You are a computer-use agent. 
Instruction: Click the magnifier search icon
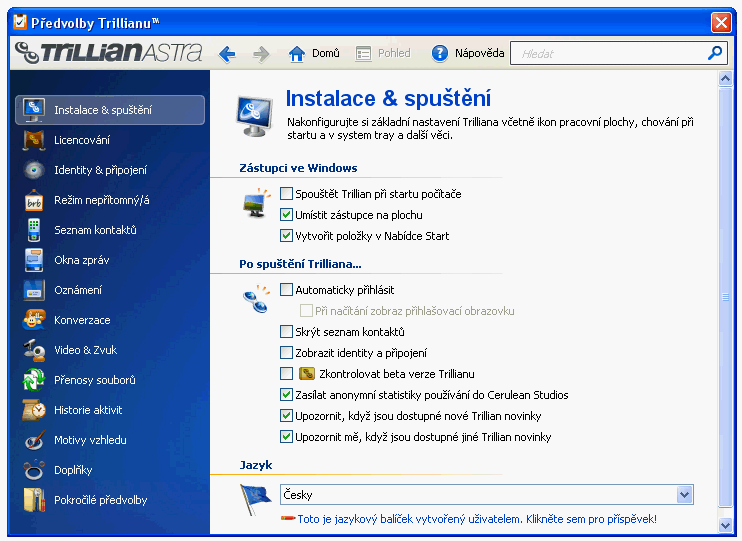[x=715, y=53]
